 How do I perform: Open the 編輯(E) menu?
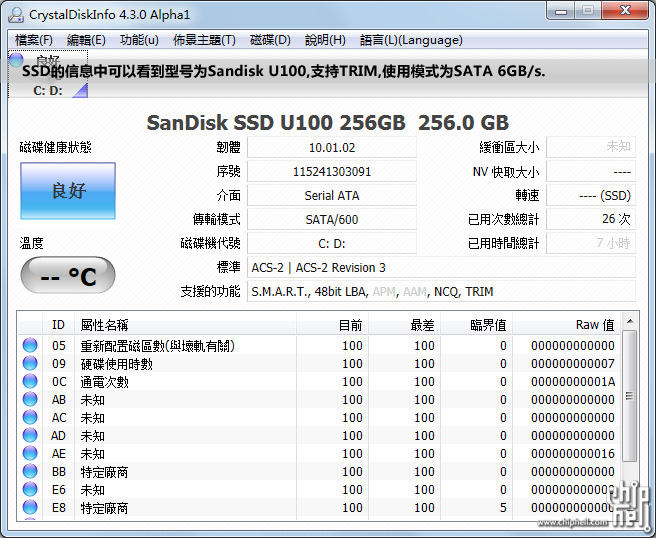86,40
